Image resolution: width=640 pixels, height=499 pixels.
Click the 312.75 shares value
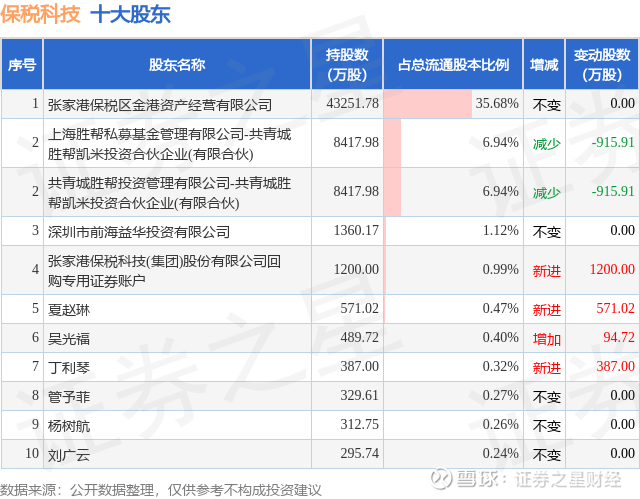coord(360,424)
